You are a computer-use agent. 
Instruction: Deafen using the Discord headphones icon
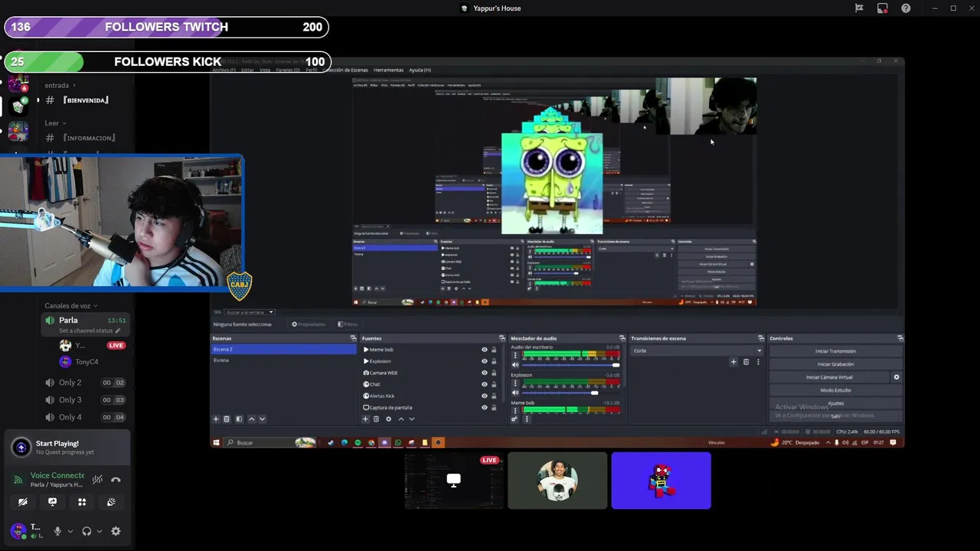pos(87,531)
